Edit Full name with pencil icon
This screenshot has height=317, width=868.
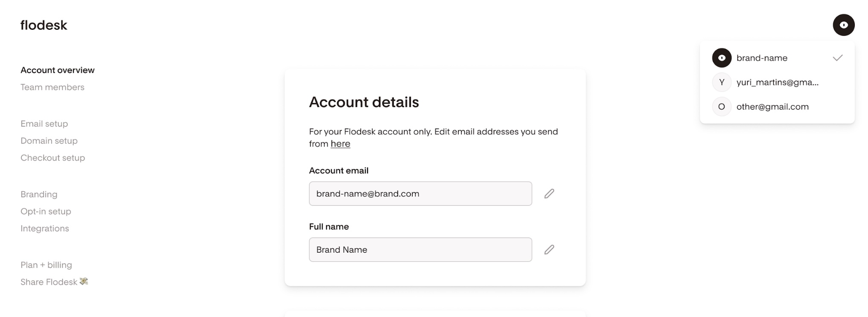point(549,250)
